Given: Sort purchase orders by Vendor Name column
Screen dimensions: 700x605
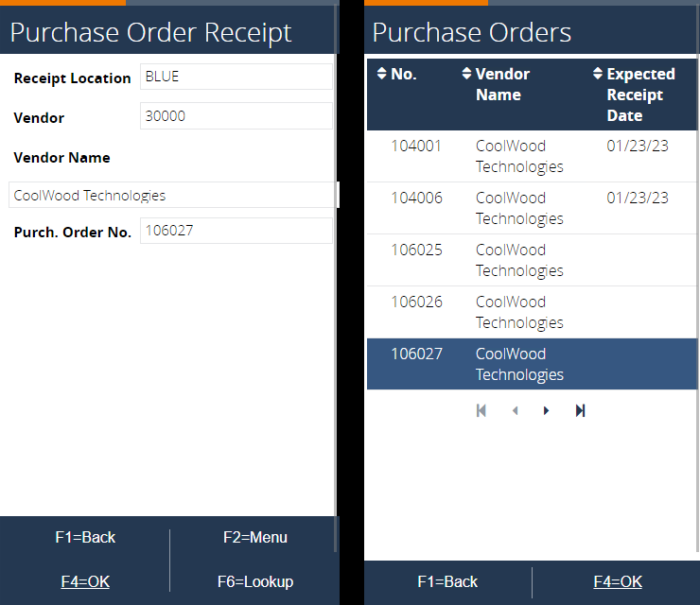Looking at the screenshot, I should click(466, 74).
